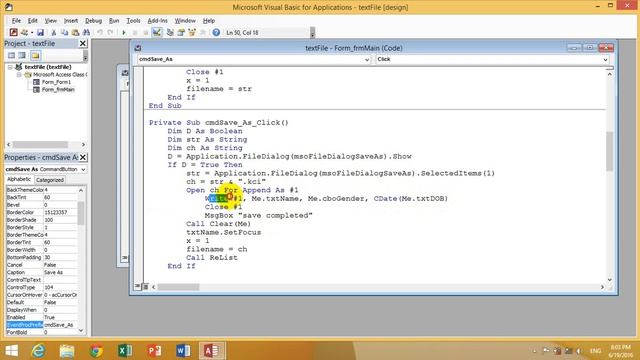Open the View menu

coord(51,20)
